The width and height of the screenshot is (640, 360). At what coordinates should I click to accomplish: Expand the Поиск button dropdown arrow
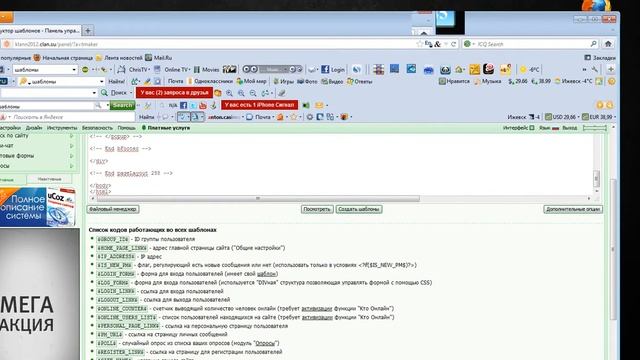(131, 93)
